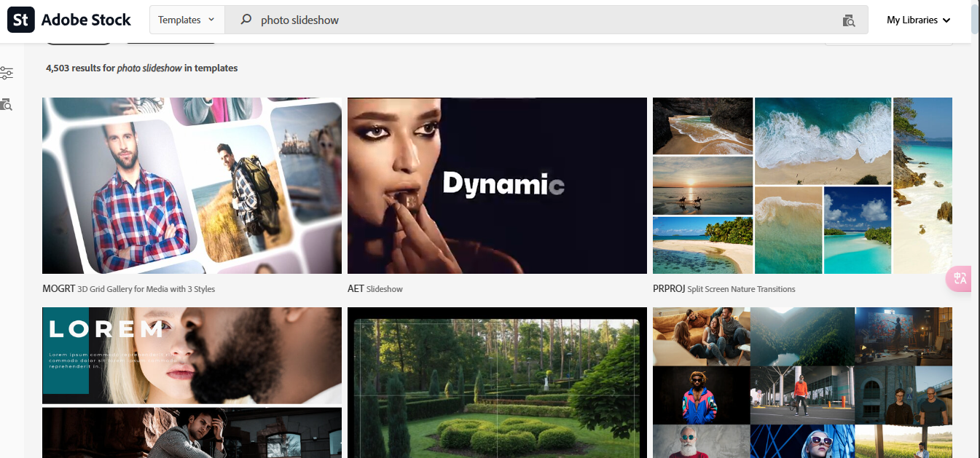980x458 pixels.
Task: Click the MOGRT 3D Grid Gallery label
Action: [x=128, y=288]
